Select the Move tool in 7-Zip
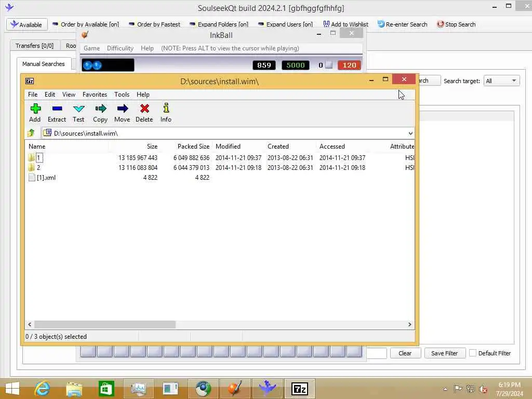Screen dimensions: 532x399 pyautogui.click(x=122, y=113)
